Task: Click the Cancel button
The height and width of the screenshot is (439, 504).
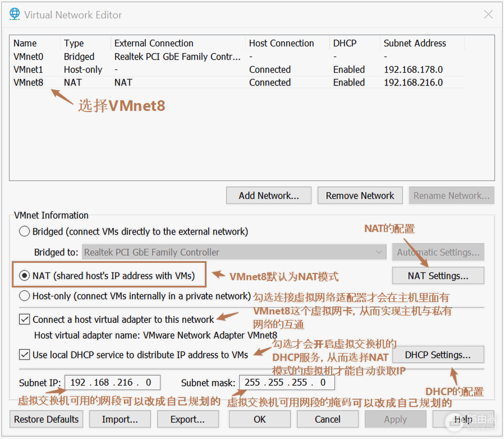Action: point(328,419)
